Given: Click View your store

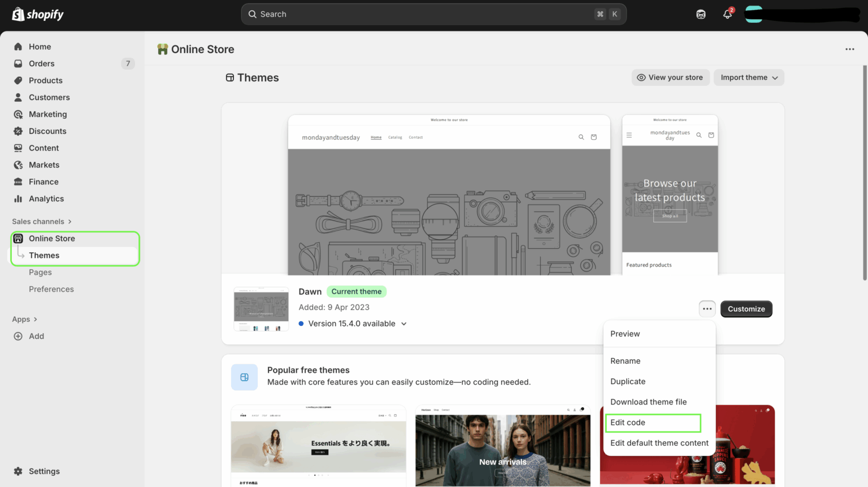Looking at the screenshot, I should pos(670,77).
